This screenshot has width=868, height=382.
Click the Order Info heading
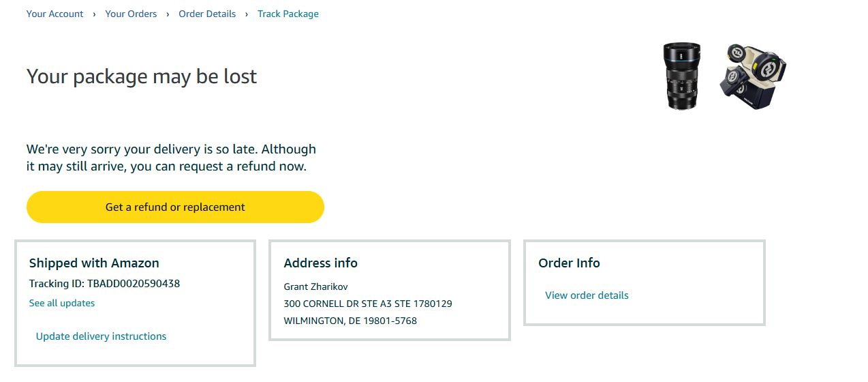click(569, 263)
